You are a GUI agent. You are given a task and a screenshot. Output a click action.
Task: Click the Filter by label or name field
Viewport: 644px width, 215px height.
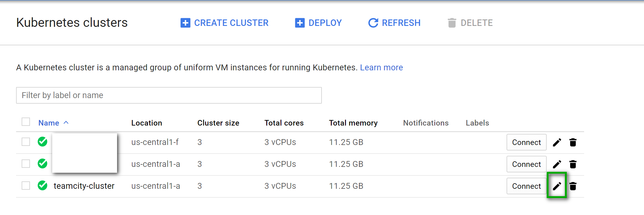(x=169, y=95)
